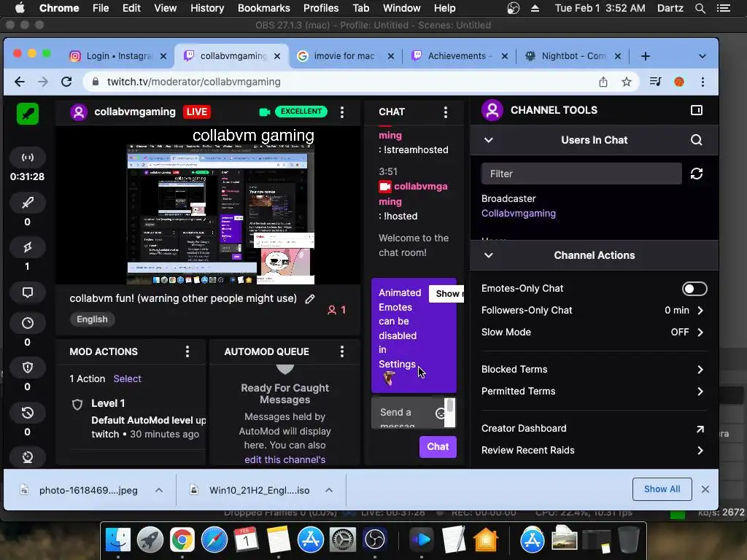This screenshot has width=747, height=560.
Task: Edit stream title with the pencil icon
Action: tap(309, 298)
